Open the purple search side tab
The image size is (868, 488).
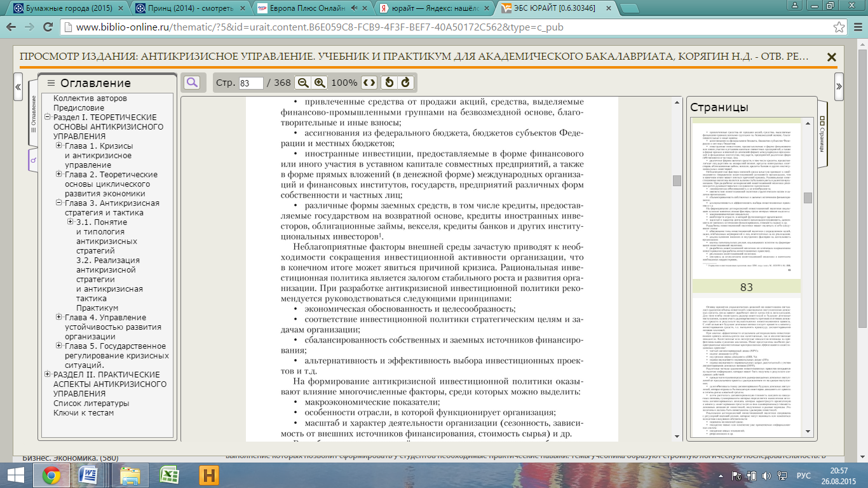(34, 159)
